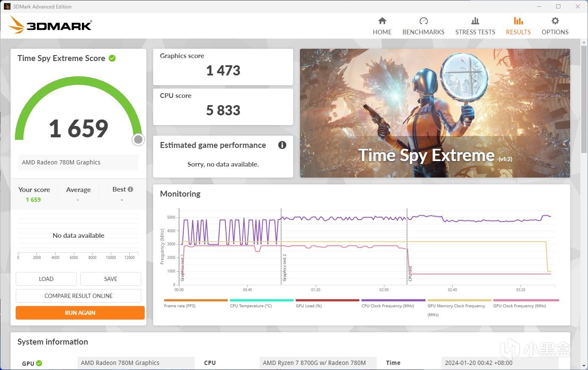588x370 pixels.
Task: Click the Graphics score value 1 473
Action: [223, 70]
